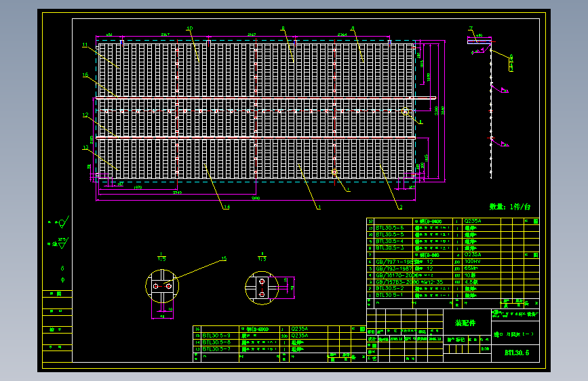The height and width of the screenshot is (381, 588).
Task: Click balloon number 2 below main view
Action: (401, 207)
